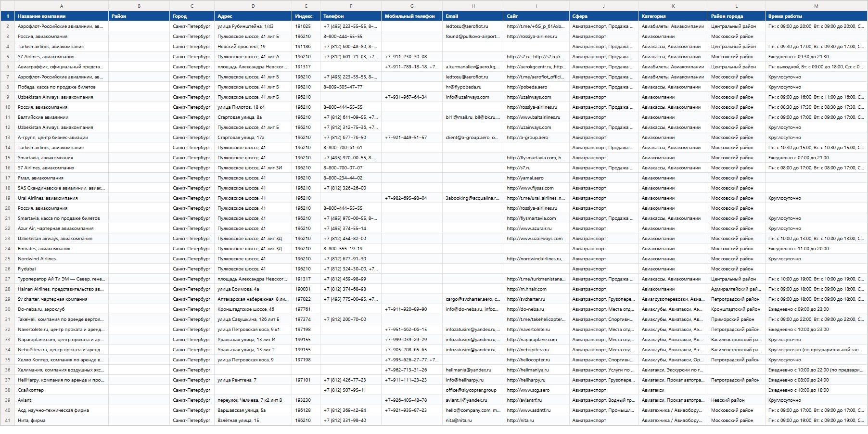Click site cell 'http://hellocopter.ru'
Screen dimensions: 868x434
[x=536, y=359]
